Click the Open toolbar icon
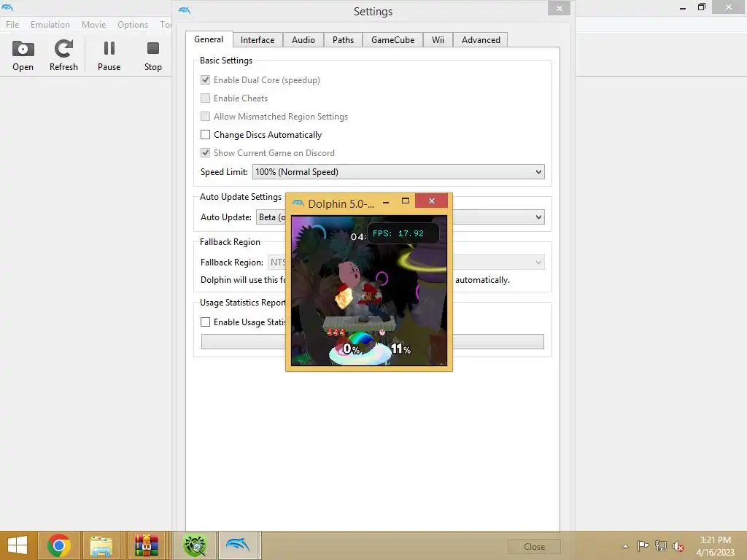747x560 pixels. coord(23,55)
